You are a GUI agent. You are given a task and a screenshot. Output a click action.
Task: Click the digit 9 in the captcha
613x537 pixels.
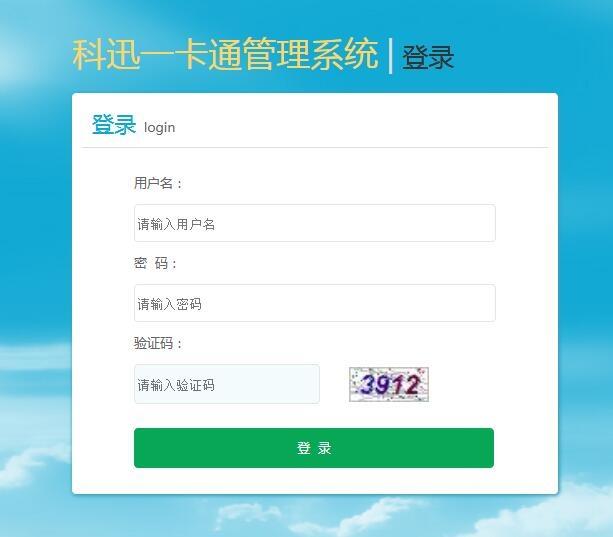point(383,385)
